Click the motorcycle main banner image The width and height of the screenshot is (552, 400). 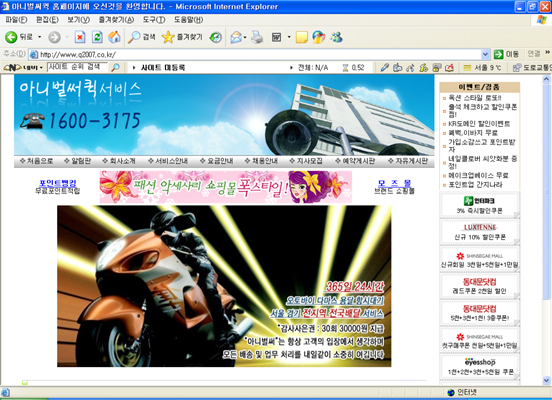(x=224, y=286)
